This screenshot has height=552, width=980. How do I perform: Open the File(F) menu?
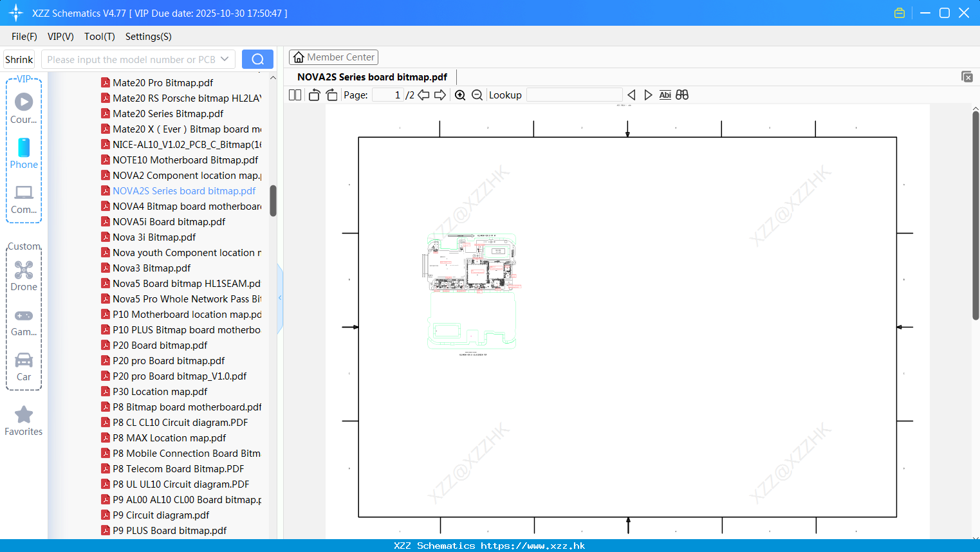pyautogui.click(x=24, y=36)
